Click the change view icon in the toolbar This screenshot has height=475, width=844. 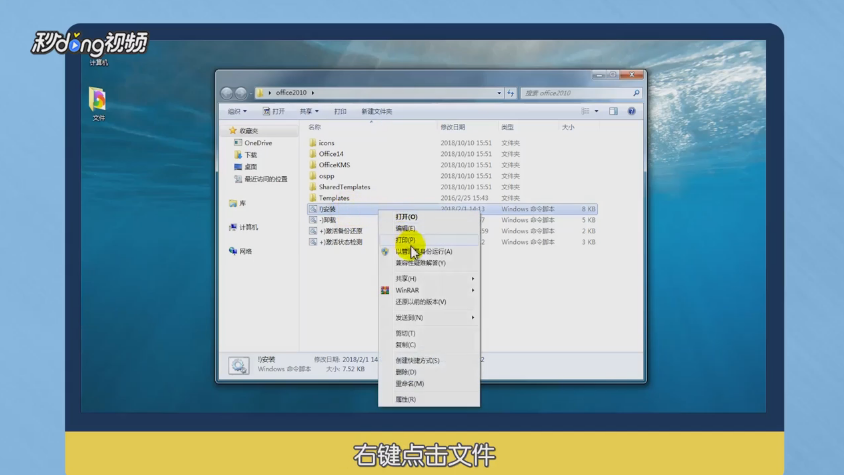pos(585,111)
